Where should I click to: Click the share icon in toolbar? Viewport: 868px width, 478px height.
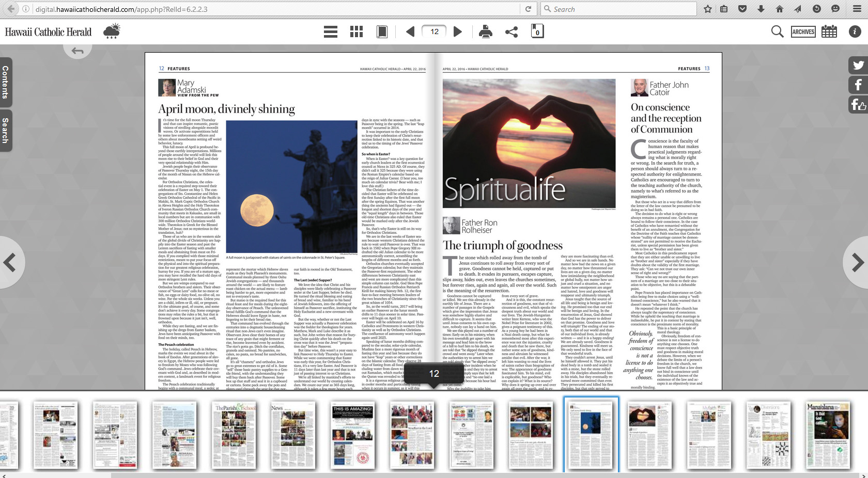coord(512,32)
